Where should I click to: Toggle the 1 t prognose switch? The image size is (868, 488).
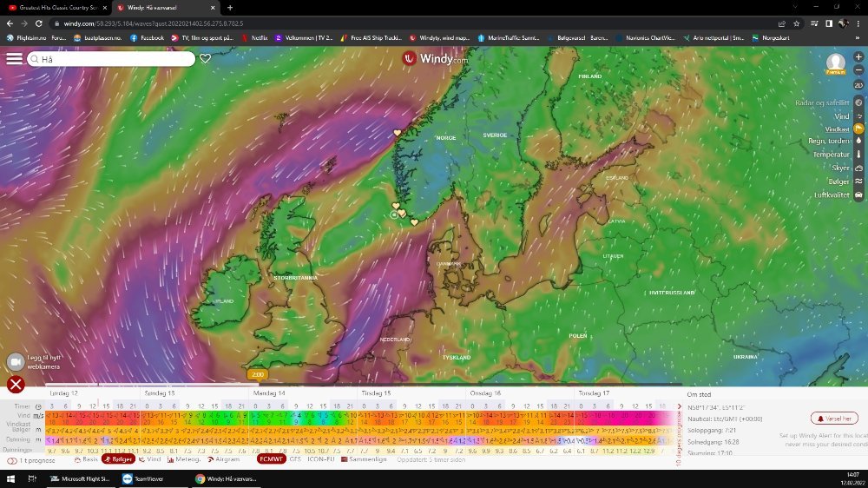(11, 460)
